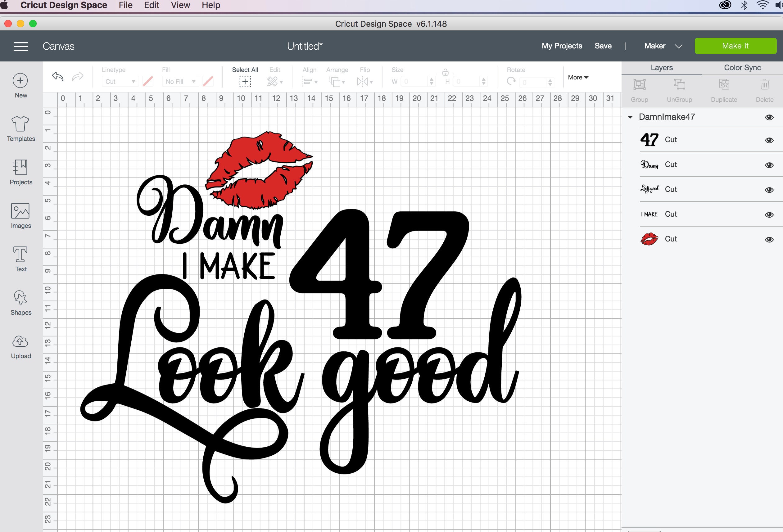Click the Undo arrow in toolbar
Screen dimensions: 783x532
pyautogui.click(x=58, y=77)
